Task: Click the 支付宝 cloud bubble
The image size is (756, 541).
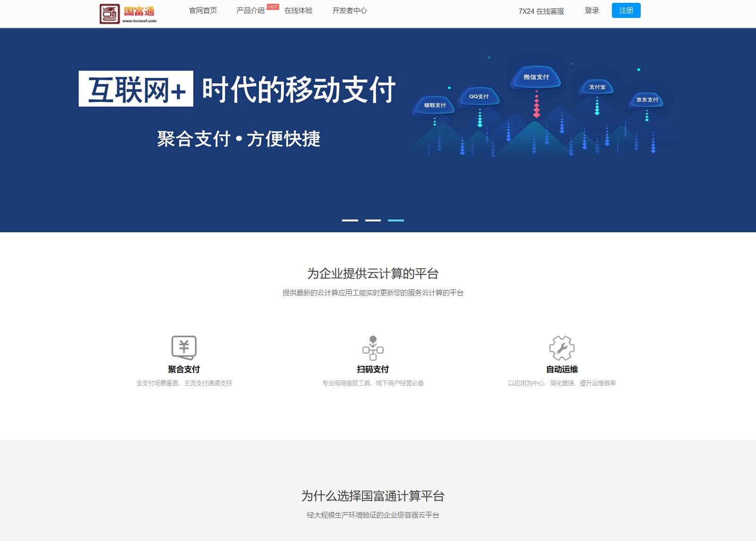Action: tap(597, 87)
